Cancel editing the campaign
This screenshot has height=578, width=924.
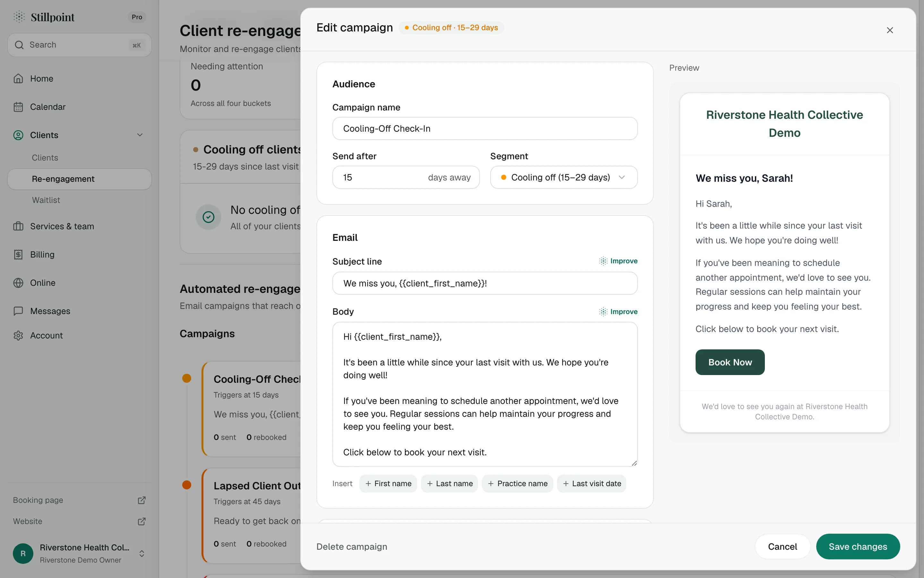782,547
